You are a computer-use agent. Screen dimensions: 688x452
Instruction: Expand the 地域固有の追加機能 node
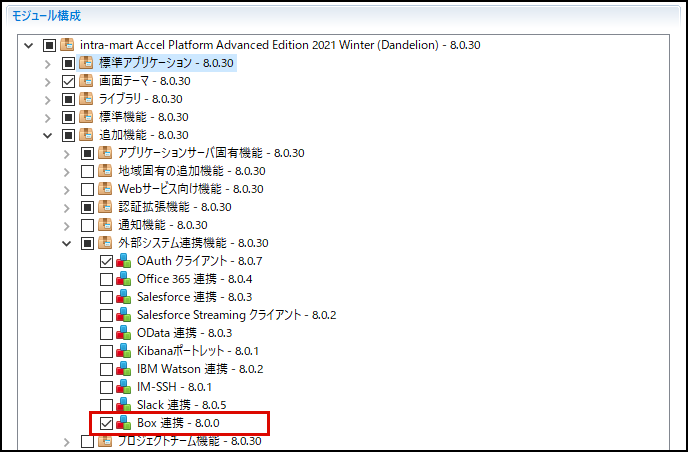[x=67, y=172]
